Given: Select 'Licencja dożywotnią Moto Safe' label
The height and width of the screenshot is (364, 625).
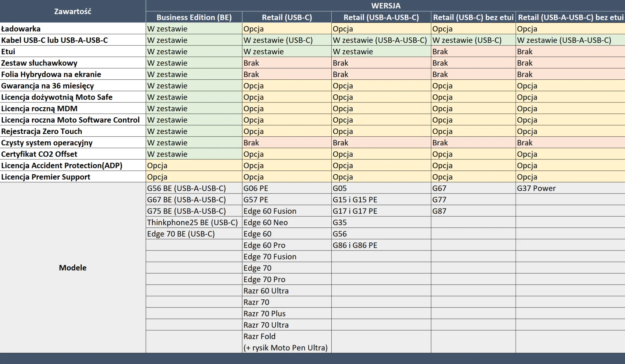Looking at the screenshot, I should click(x=73, y=97).
